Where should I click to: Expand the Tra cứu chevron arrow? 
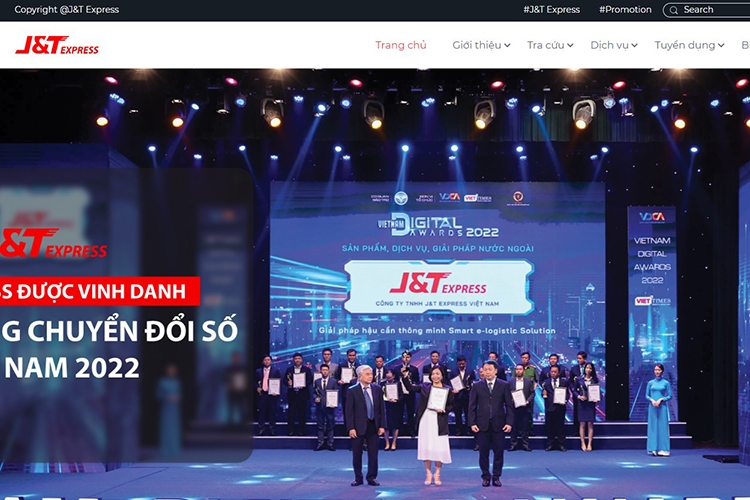point(570,45)
